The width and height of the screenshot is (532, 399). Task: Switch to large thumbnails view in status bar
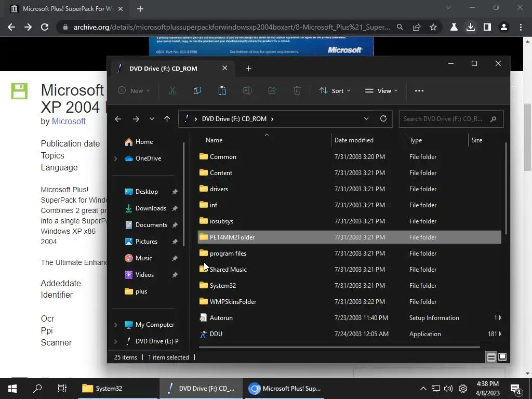(502, 357)
